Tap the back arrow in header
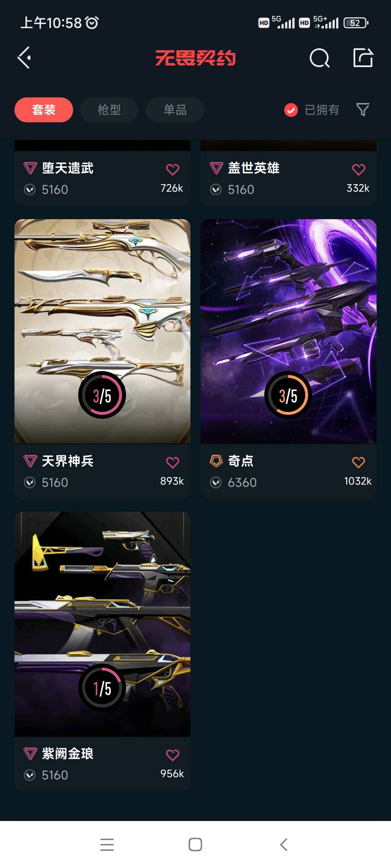 pyautogui.click(x=24, y=58)
